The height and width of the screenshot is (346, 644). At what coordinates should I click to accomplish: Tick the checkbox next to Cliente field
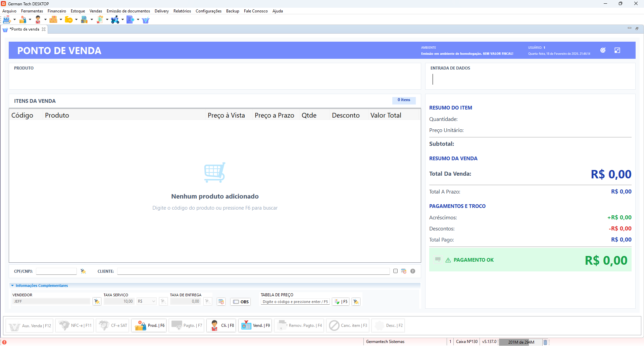(395, 271)
